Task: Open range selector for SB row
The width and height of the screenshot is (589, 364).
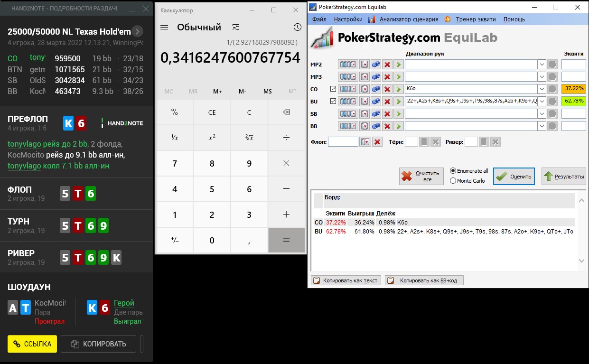Action: [x=348, y=113]
